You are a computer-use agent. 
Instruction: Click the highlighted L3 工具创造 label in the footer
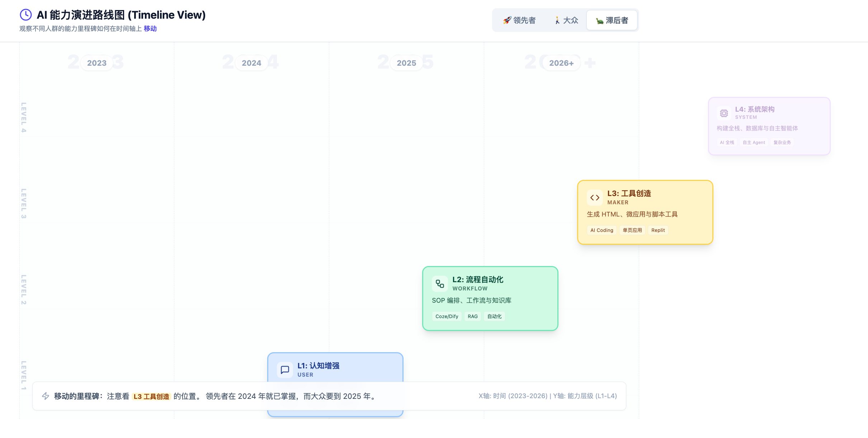pyautogui.click(x=151, y=396)
